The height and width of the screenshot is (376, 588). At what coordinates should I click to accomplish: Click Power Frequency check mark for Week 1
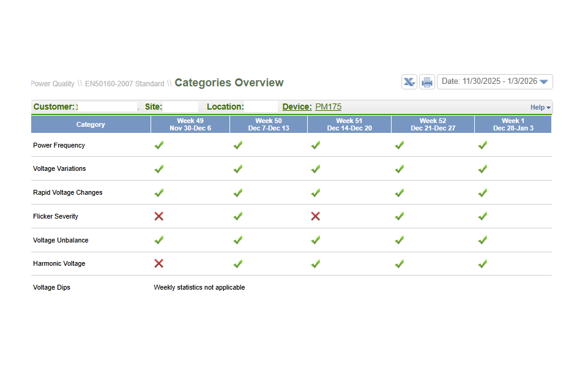click(x=483, y=145)
